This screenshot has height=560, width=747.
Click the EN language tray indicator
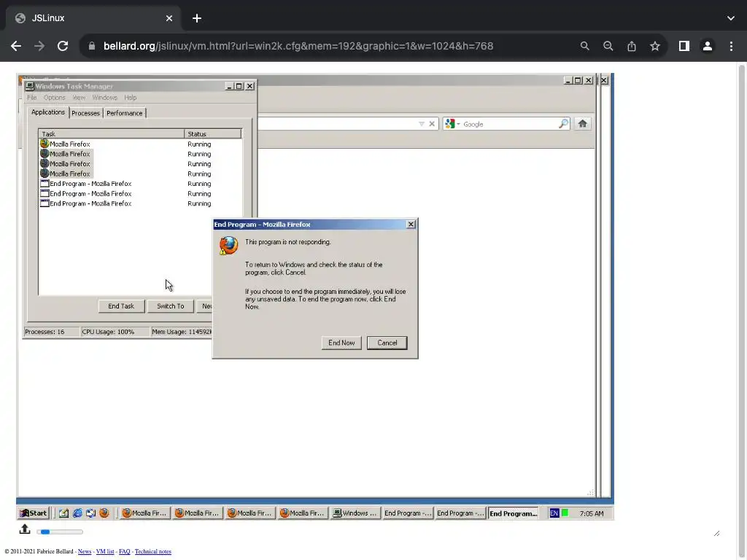[x=554, y=513]
